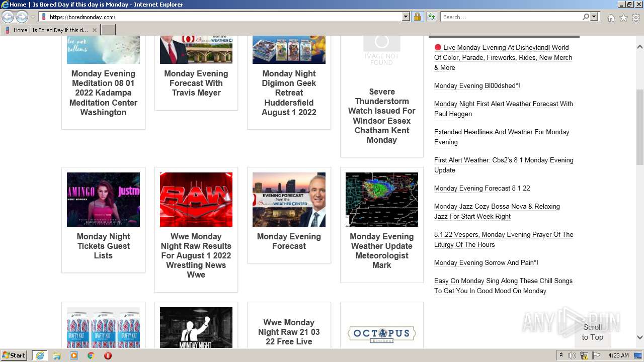Viewport: 644px width, 362px height.
Task: Open Monday Evening Meditation Kadampa article title
Action: point(103,93)
